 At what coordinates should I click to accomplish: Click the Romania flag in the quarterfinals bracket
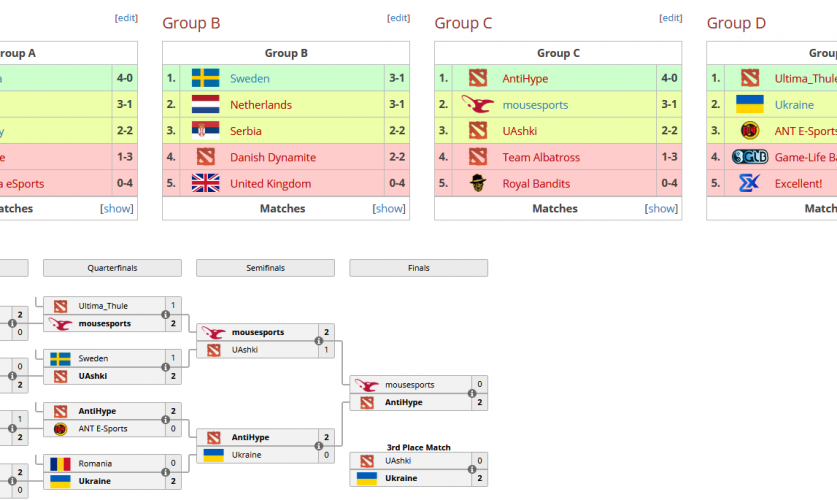click(x=61, y=463)
